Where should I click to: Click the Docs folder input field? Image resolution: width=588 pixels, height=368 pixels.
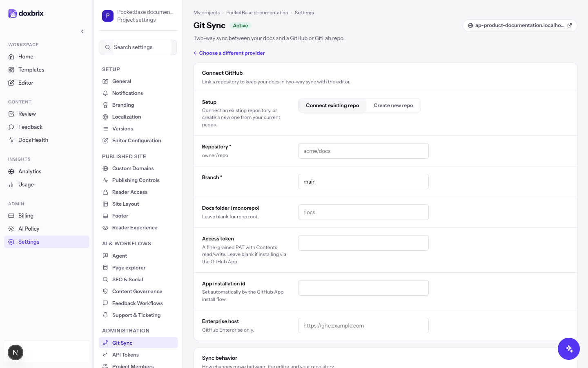[x=363, y=212]
